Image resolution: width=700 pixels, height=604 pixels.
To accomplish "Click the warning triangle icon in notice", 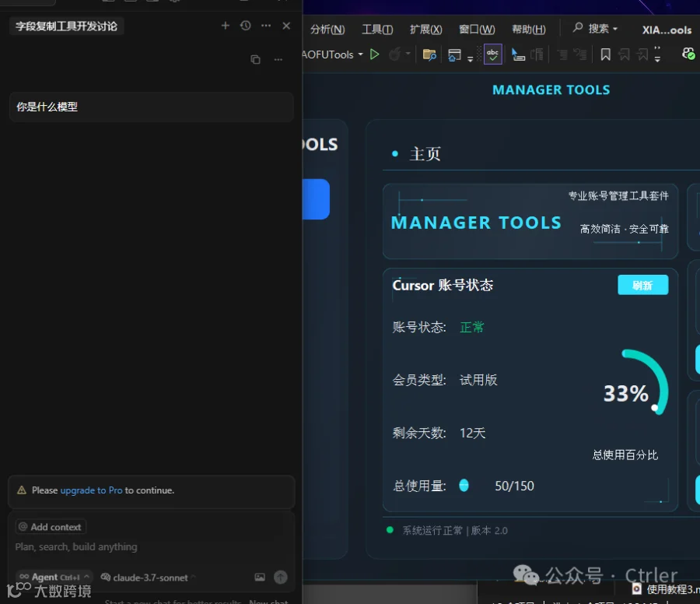I will [22, 490].
